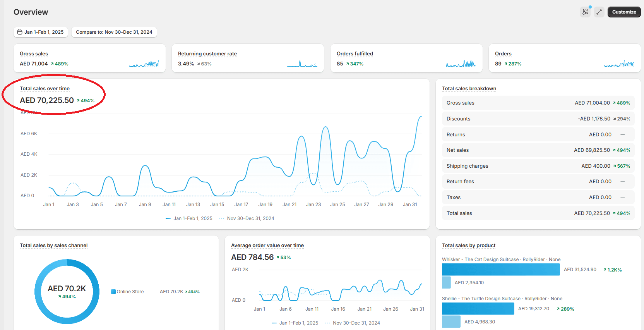Select the Net sales breakdown row
Viewport: 644px width, 330px height.
click(538, 150)
